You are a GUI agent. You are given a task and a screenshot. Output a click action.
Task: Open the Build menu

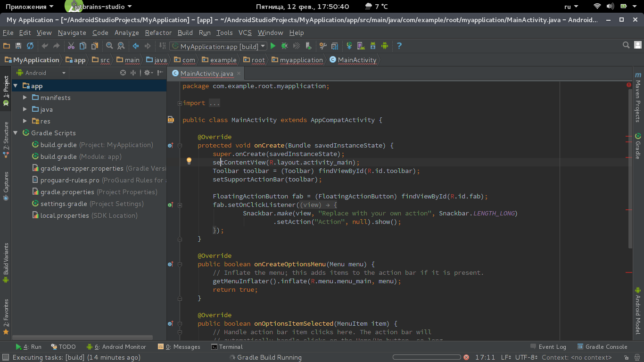[x=185, y=33]
